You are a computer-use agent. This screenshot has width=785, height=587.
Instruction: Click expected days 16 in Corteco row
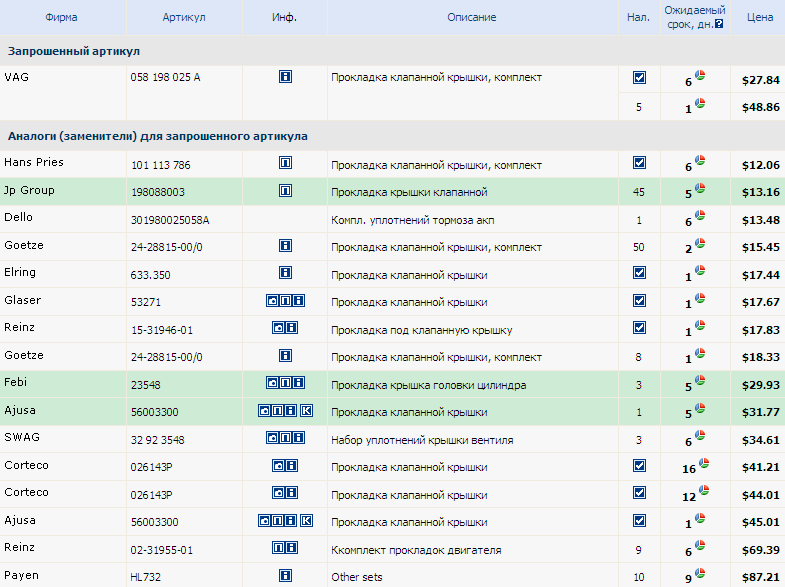click(x=689, y=469)
